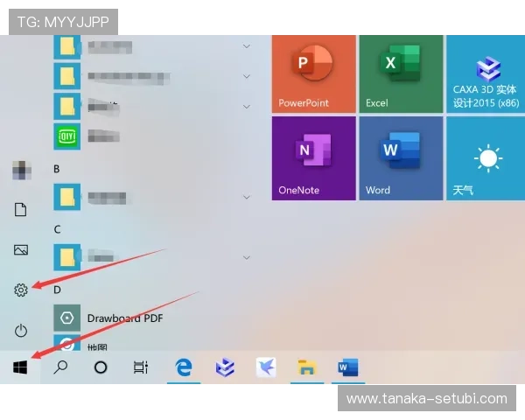Open the OneNote tile
The width and height of the screenshot is (525, 420).
pos(313,158)
